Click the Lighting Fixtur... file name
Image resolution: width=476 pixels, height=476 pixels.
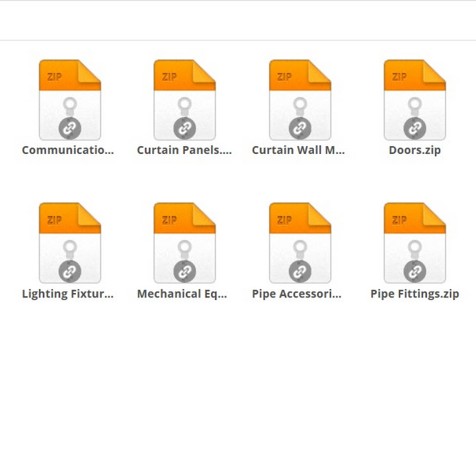[x=67, y=294]
